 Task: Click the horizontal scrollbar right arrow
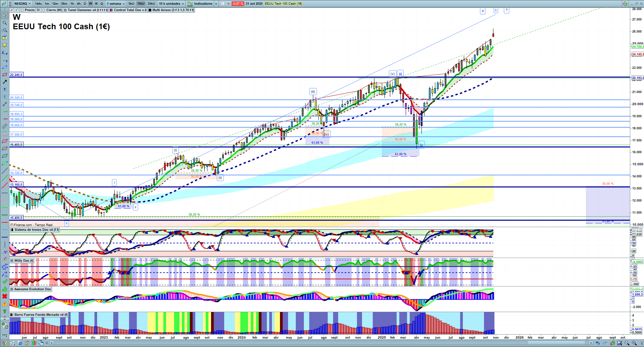point(591,343)
